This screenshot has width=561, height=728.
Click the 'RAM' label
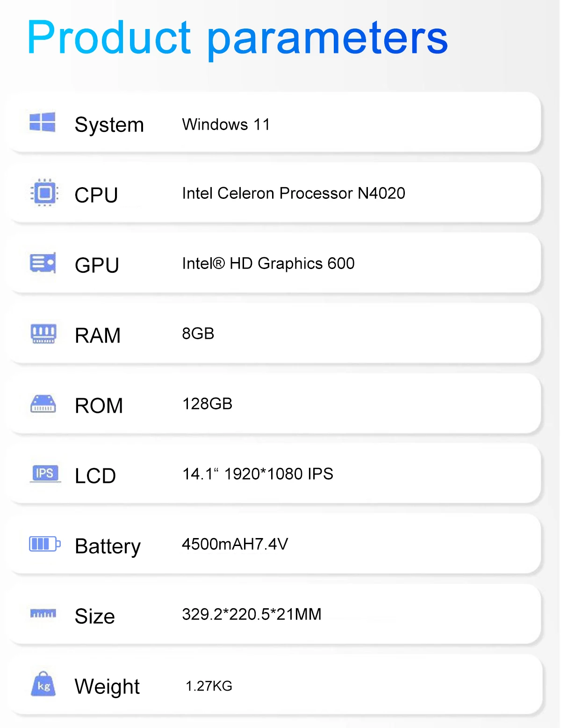coord(98,335)
